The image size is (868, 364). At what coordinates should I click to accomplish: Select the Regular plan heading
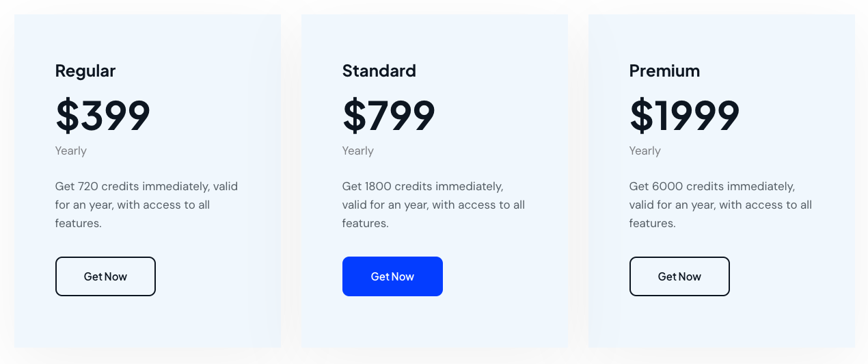[85, 70]
